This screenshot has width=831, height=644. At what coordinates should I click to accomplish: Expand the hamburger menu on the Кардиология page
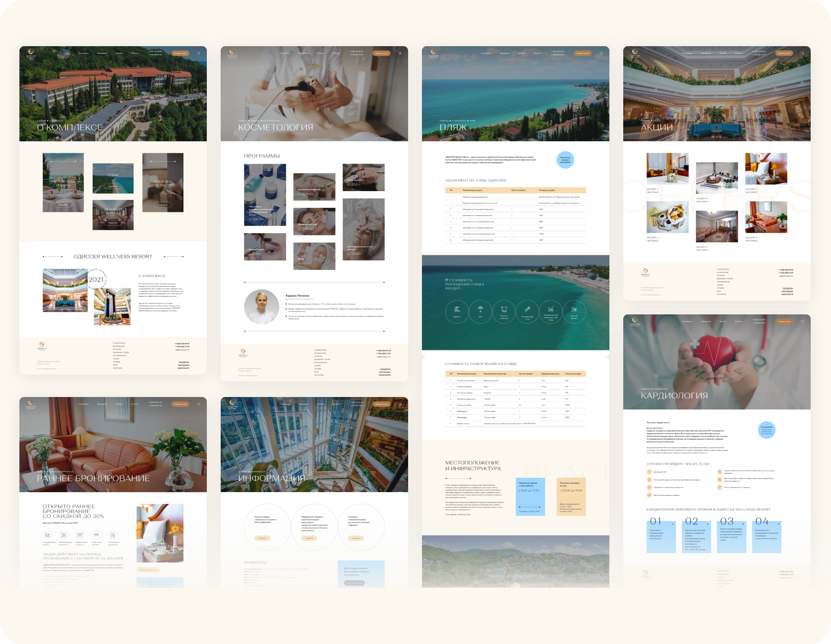(x=802, y=322)
